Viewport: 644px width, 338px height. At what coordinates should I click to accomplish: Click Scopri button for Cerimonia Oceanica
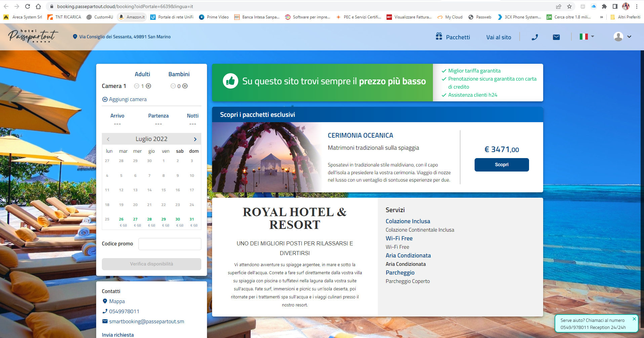click(501, 165)
